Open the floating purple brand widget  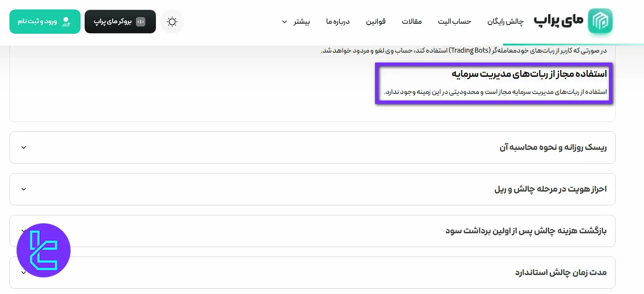44,250
